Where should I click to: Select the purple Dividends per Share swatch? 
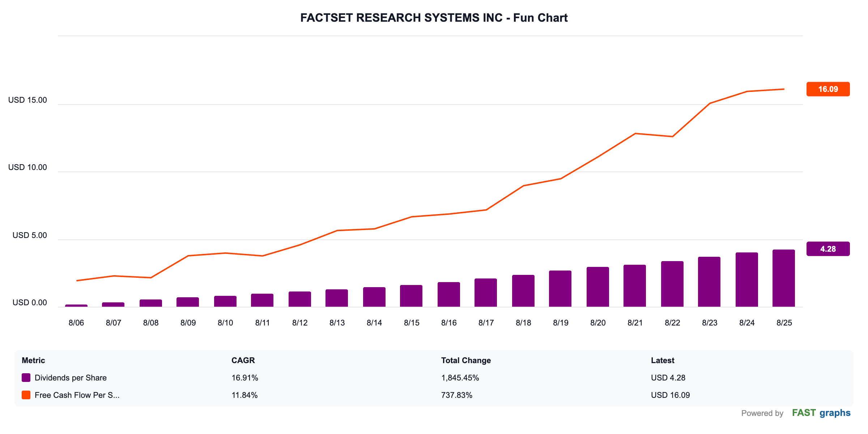[26, 378]
